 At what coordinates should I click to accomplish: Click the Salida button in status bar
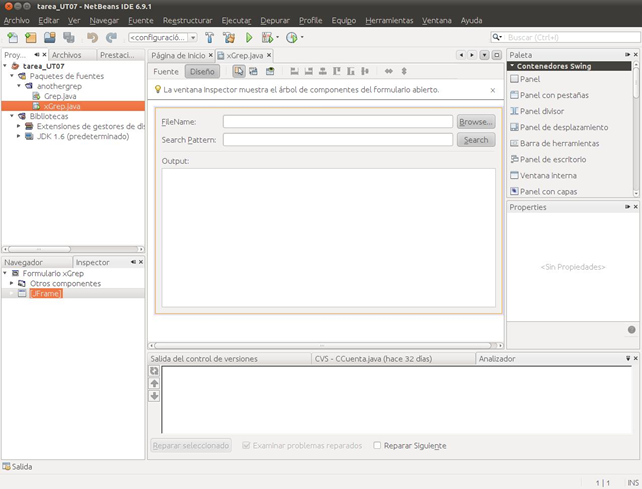point(17,466)
